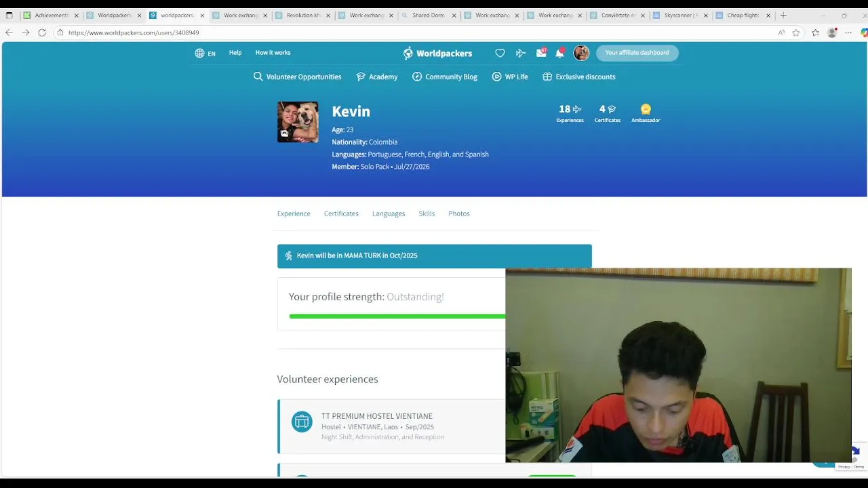The height and width of the screenshot is (488, 868).
Task: Click the browser back arrow
Action: point(9,33)
